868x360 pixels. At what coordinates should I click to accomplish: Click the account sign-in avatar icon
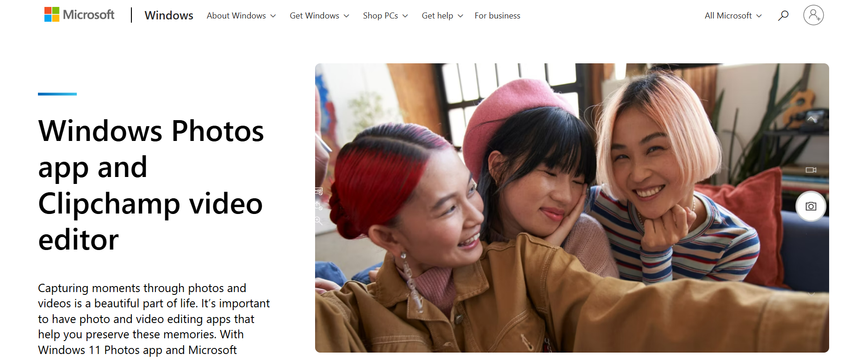pyautogui.click(x=813, y=15)
